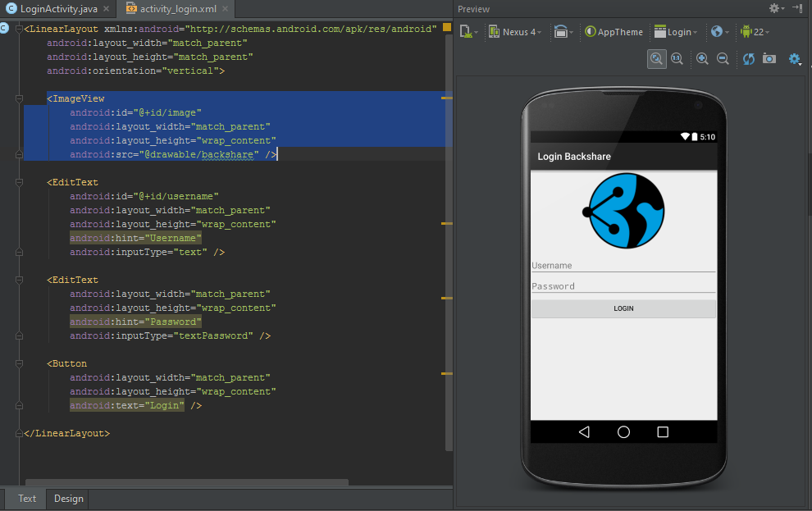Click the AppTheme theme selector
Image resolution: width=812 pixels, height=511 pixels.
pos(614,31)
